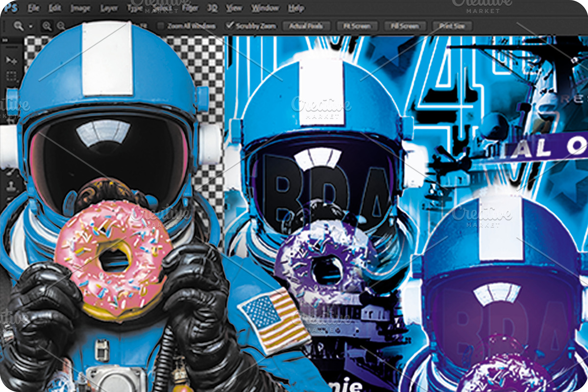
Task: Open the Filter menu
Action: click(x=191, y=8)
